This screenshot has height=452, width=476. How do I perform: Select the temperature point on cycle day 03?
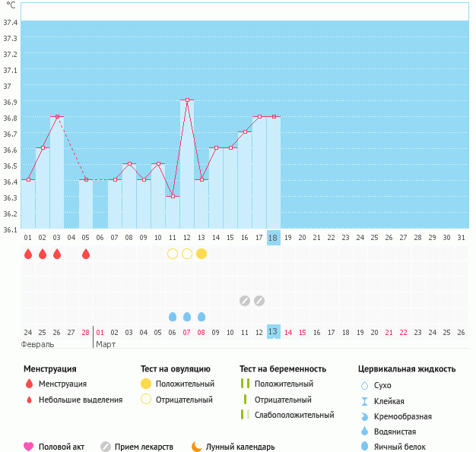pyautogui.click(x=57, y=116)
